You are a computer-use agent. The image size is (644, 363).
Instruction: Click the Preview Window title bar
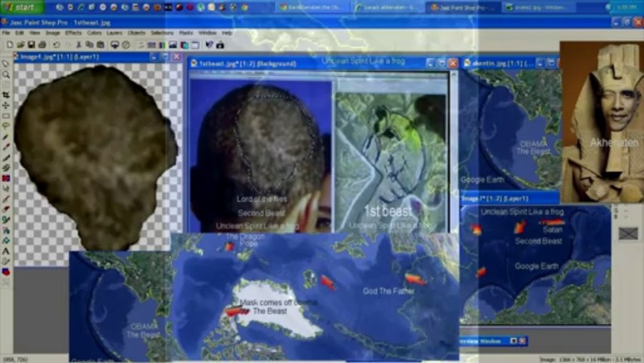(x=493, y=341)
